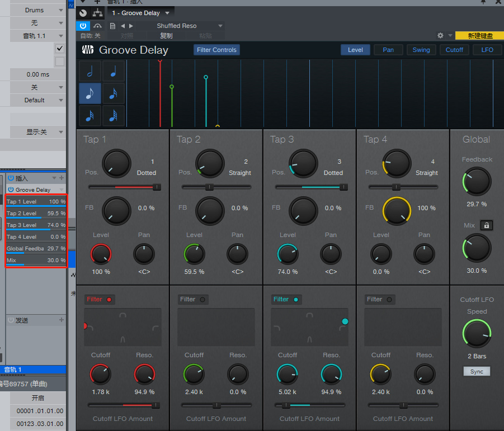Open the Drums dropdown

[x=37, y=10]
